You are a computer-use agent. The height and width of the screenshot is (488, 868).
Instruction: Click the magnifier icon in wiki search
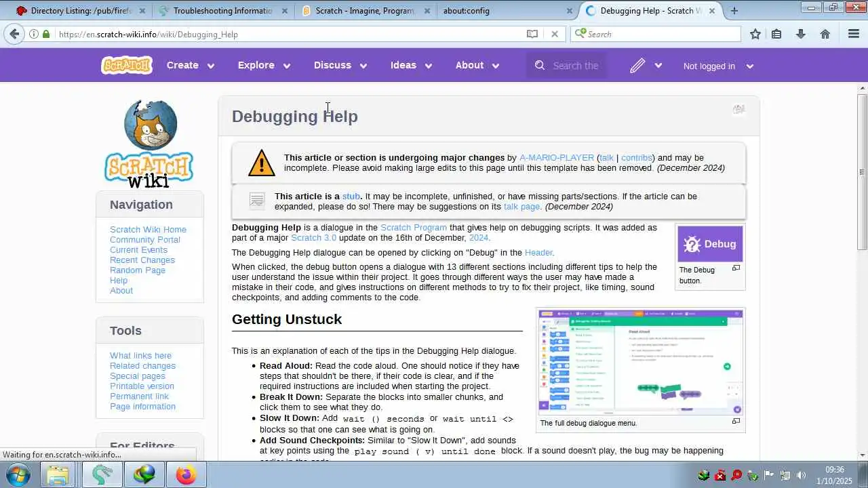point(540,66)
